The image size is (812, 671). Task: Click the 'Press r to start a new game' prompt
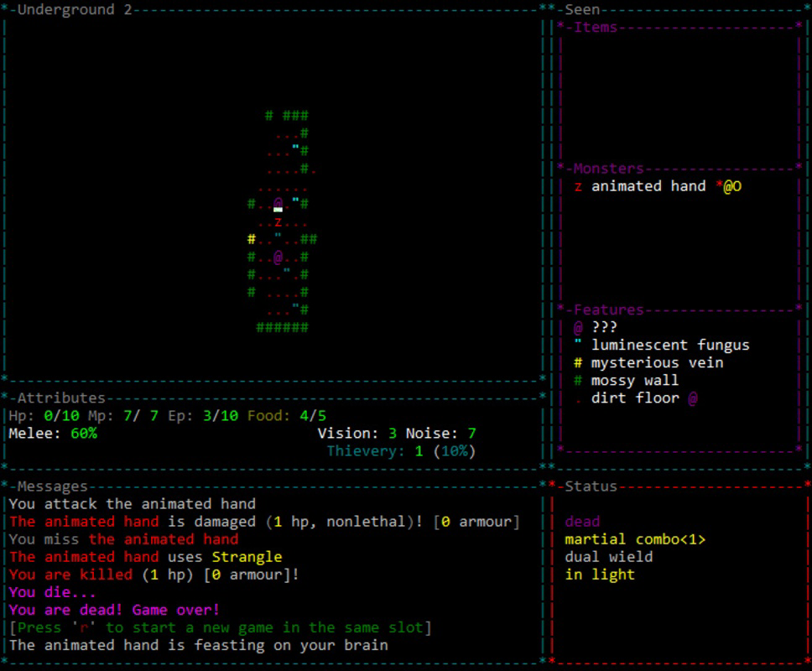pos(220,627)
